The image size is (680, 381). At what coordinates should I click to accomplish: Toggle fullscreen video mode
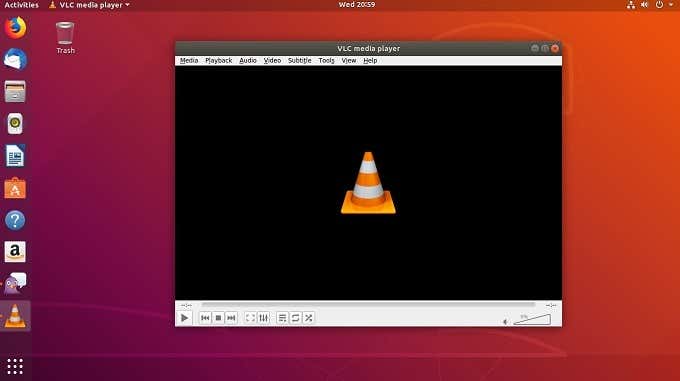(x=250, y=318)
